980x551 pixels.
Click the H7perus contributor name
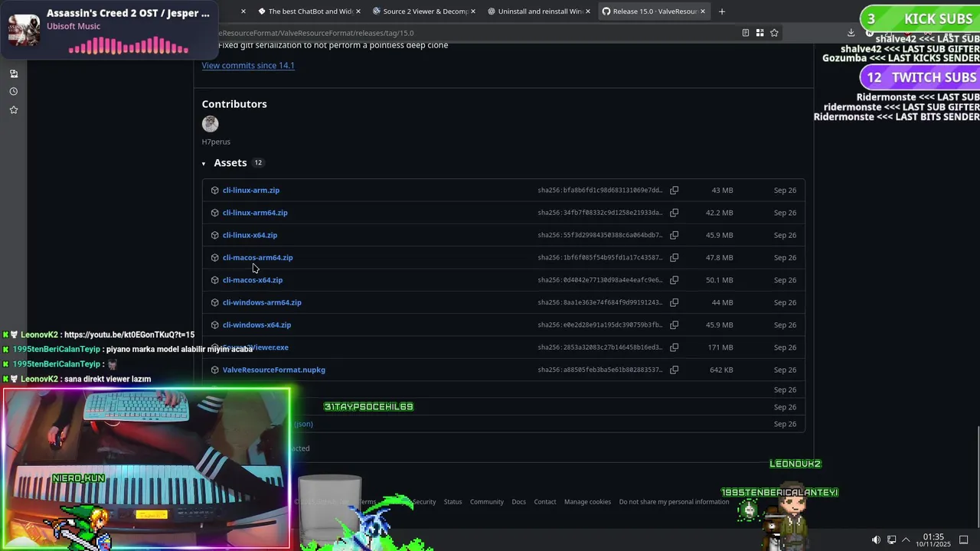(216, 142)
